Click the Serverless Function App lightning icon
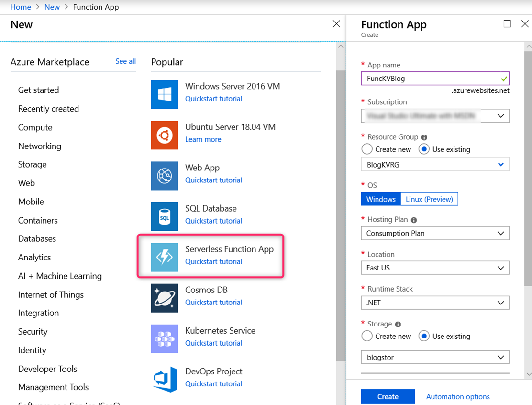The height and width of the screenshot is (405, 532). (x=164, y=257)
